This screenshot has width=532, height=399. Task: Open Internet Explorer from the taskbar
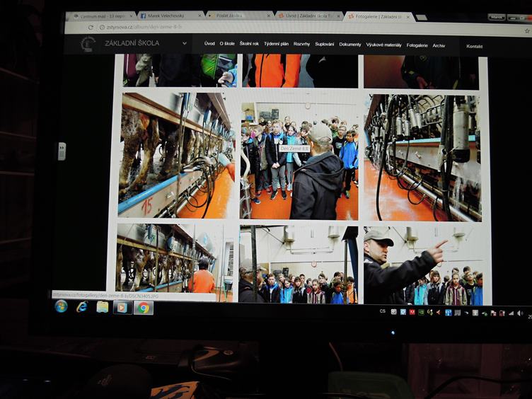[x=82, y=306]
